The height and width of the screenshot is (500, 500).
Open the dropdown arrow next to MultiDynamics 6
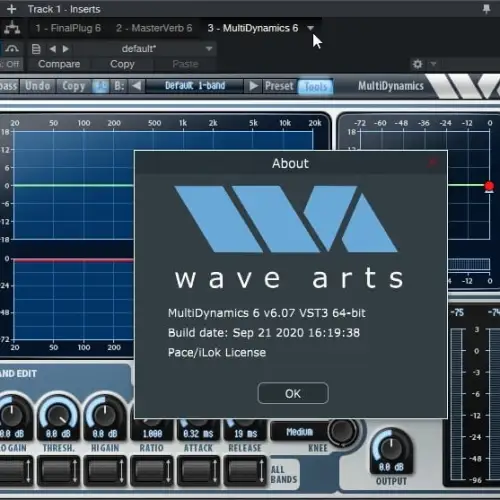[310, 28]
